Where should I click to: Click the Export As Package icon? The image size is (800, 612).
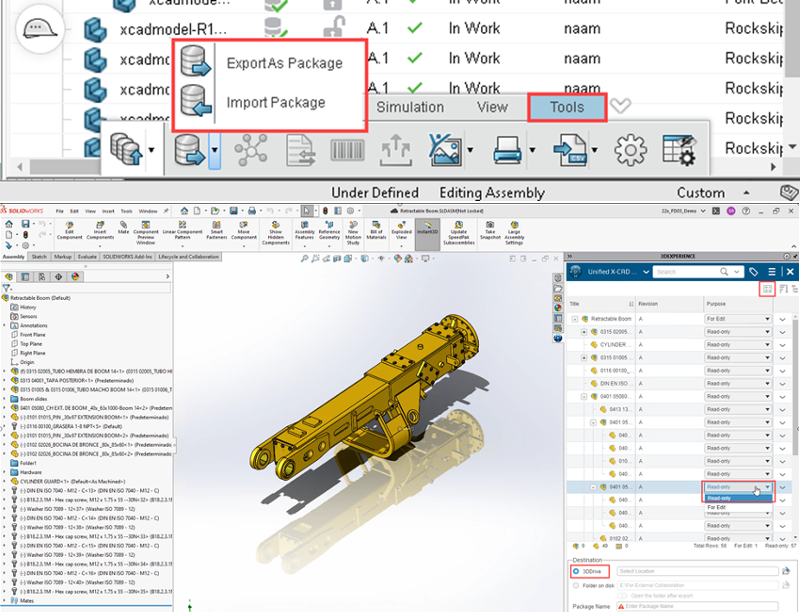(x=195, y=62)
